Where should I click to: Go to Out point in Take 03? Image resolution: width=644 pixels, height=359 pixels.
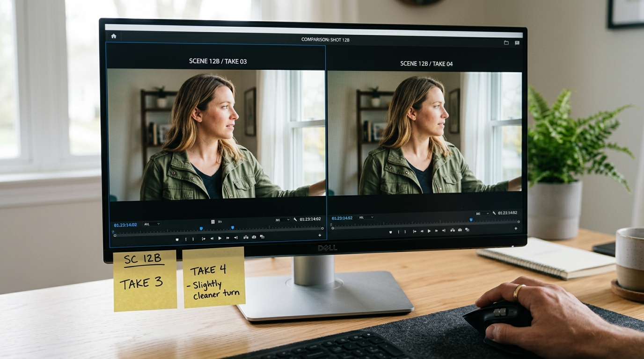[236, 238]
